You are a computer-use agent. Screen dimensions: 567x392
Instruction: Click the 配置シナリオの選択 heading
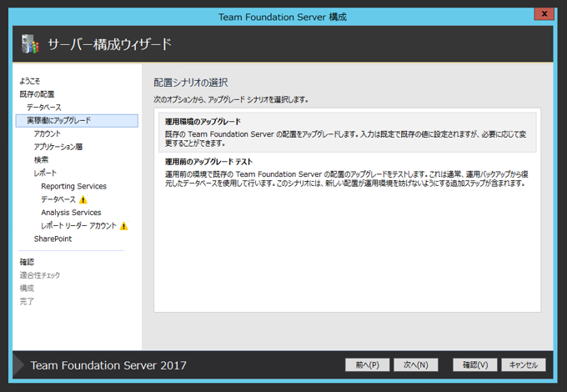[x=191, y=83]
